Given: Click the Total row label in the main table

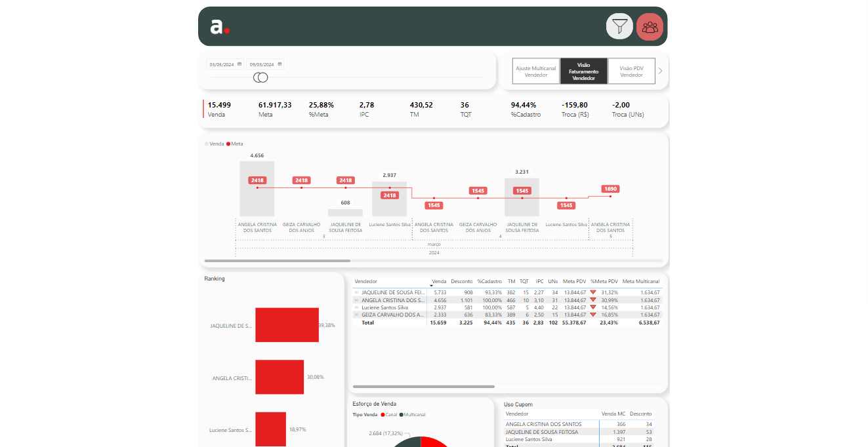Looking at the screenshot, I should [367, 322].
